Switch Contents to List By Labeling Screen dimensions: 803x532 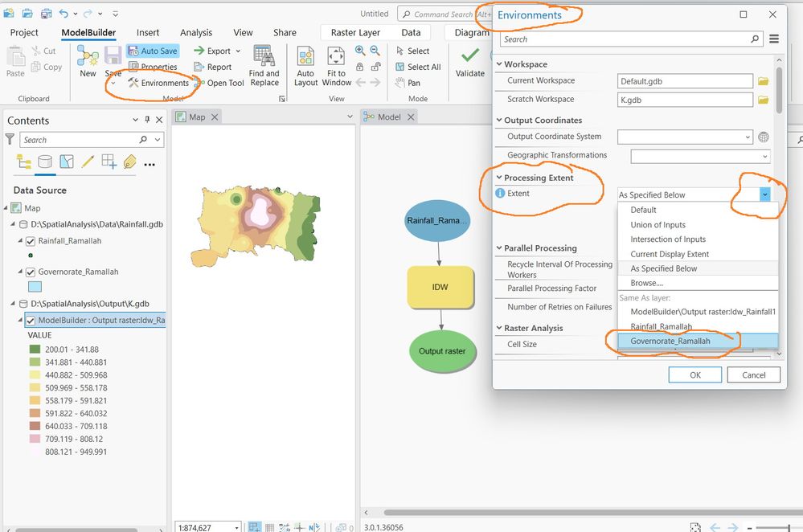129,162
